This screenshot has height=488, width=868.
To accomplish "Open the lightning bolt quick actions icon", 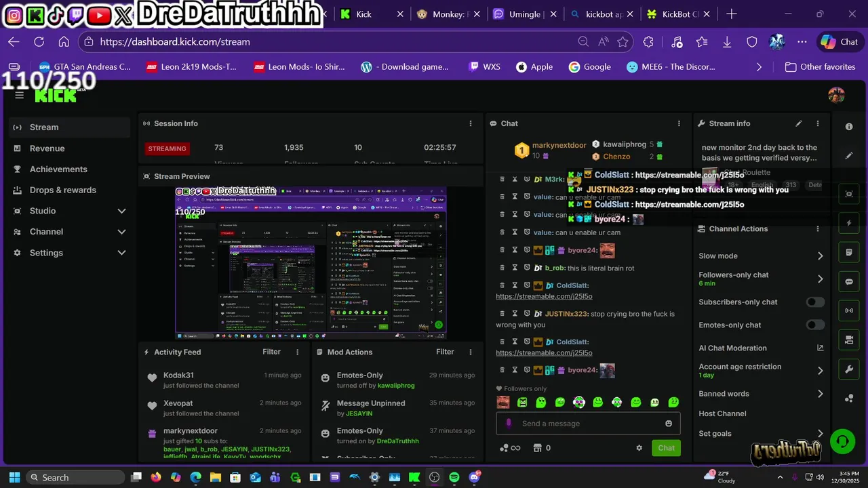I will coord(849,223).
